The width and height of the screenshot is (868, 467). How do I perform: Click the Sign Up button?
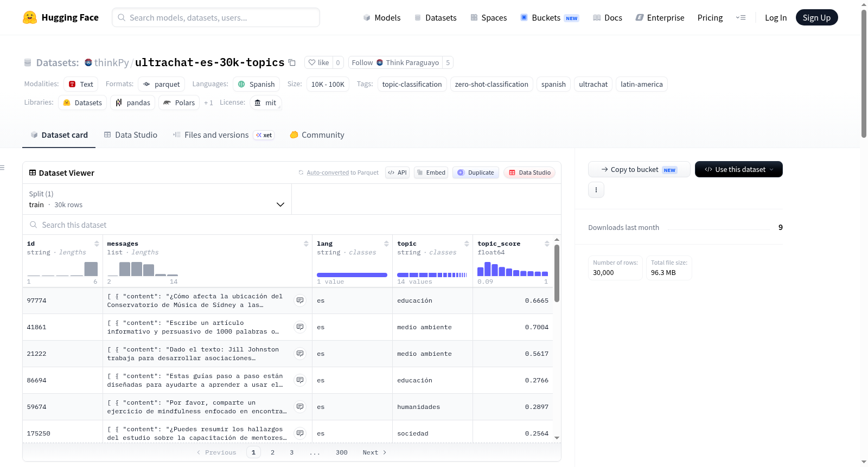click(x=816, y=17)
